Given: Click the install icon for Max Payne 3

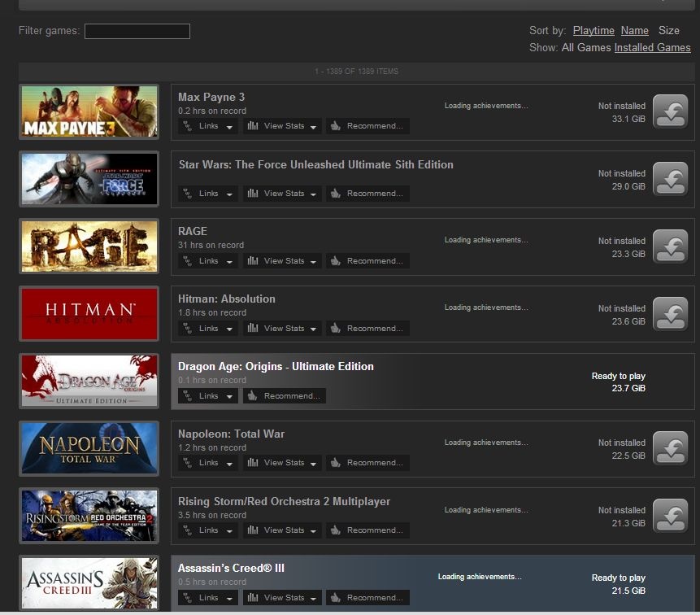Looking at the screenshot, I should click(670, 111).
